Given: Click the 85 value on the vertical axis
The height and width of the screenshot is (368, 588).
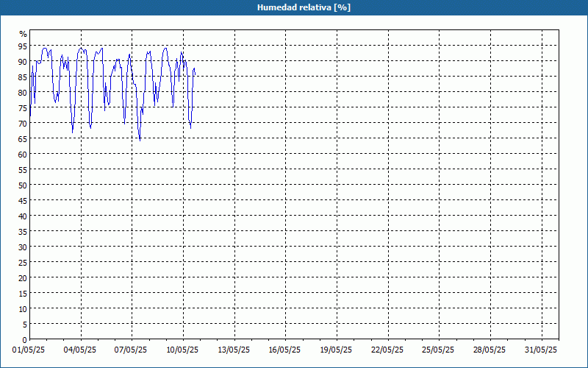Looking at the screenshot, I should 23,77.
